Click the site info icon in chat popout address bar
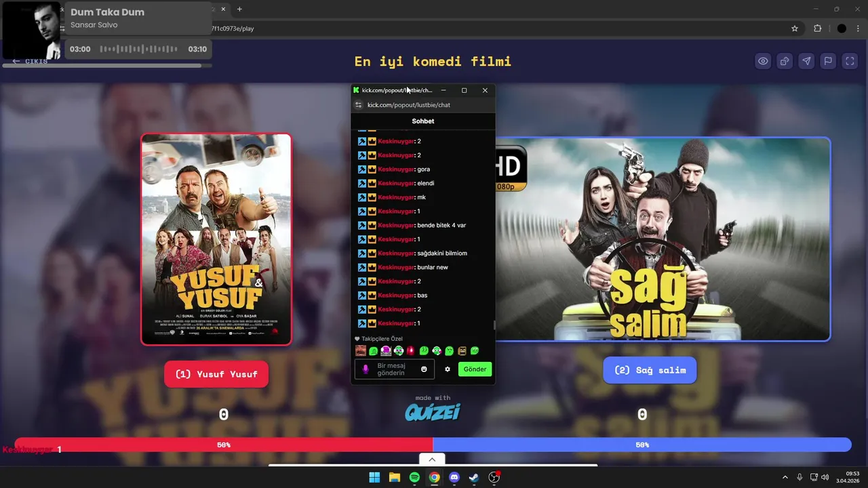Image resolution: width=868 pixels, height=488 pixels. tap(359, 105)
